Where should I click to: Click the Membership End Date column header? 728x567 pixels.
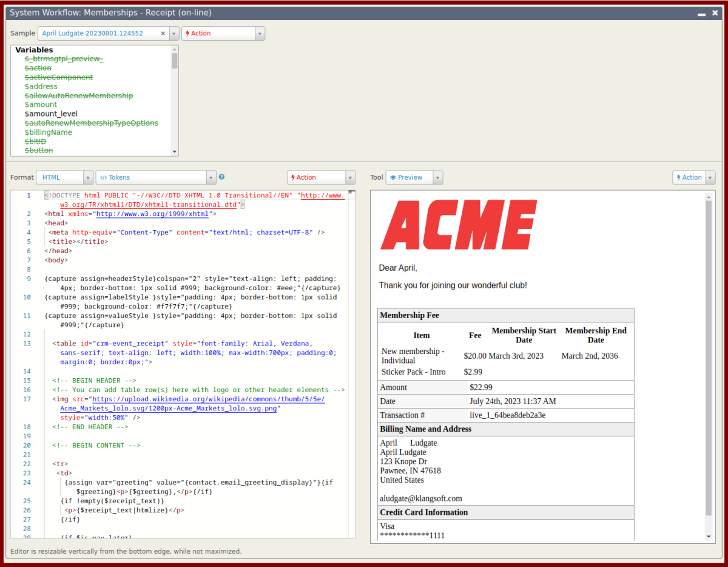click(596, 335)
